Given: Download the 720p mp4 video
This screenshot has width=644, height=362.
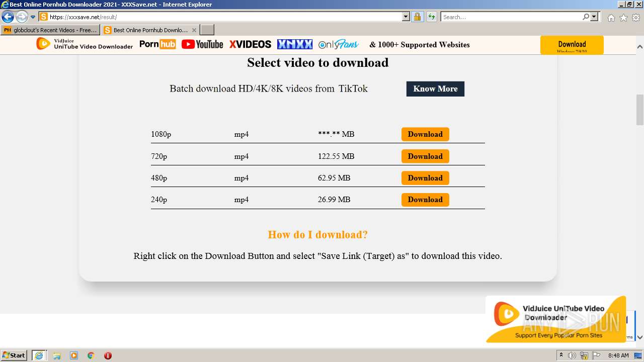Looking at the screenshot, I should (x=425, y=156).
